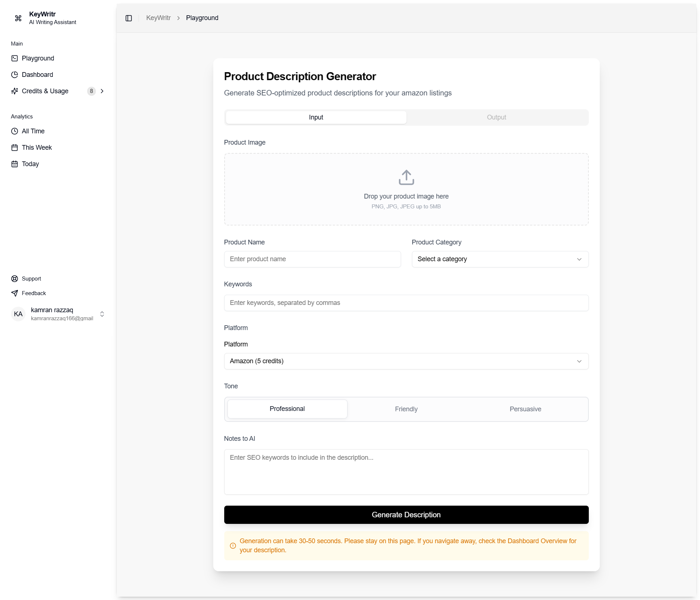Click the Credits & Usage sparkle icon
Screen dimensions: 700x600
point(15,91)
